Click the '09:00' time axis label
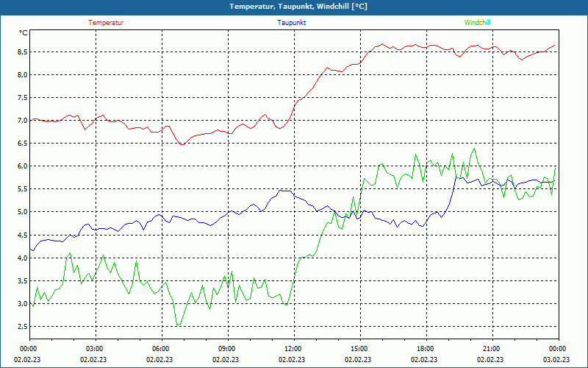The image size is (588, 368). pos(226,349)
